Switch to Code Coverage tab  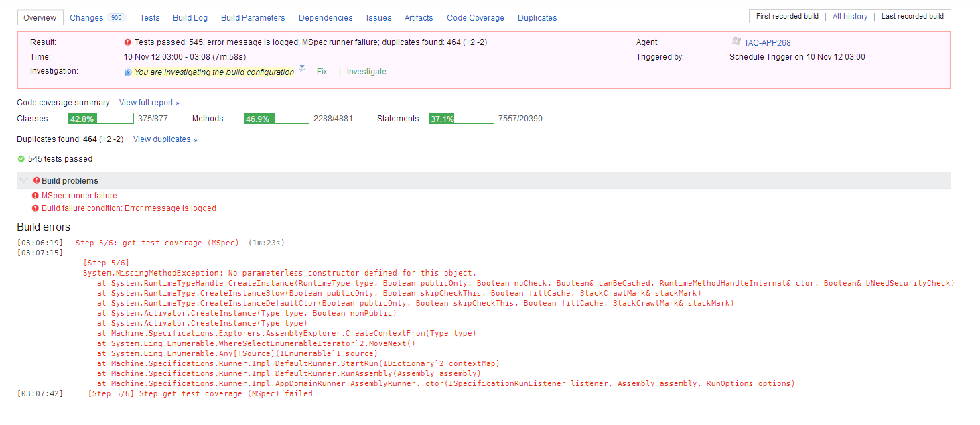[x=476, y=18]
